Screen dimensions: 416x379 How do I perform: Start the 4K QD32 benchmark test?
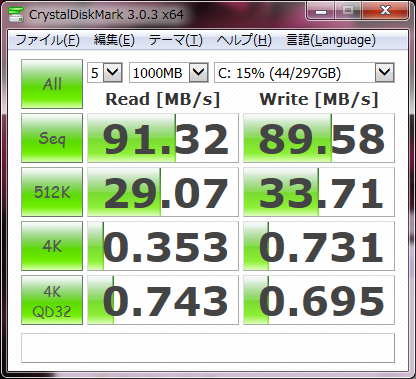52,300
